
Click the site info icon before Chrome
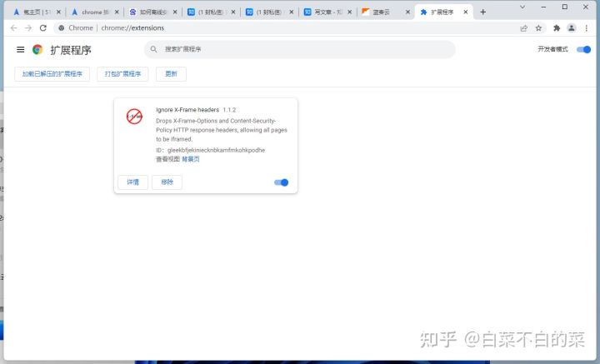[x=61, y=28]
